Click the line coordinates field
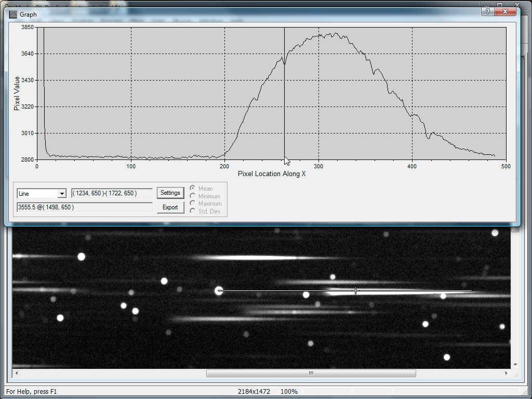This screenshot has width=532, height=399. tap(112, 193)
